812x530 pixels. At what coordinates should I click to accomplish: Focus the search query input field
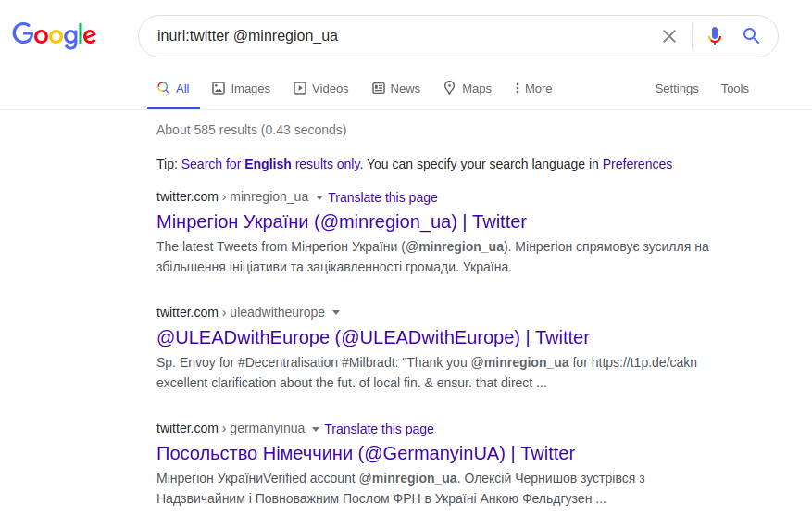pos(398,36)
